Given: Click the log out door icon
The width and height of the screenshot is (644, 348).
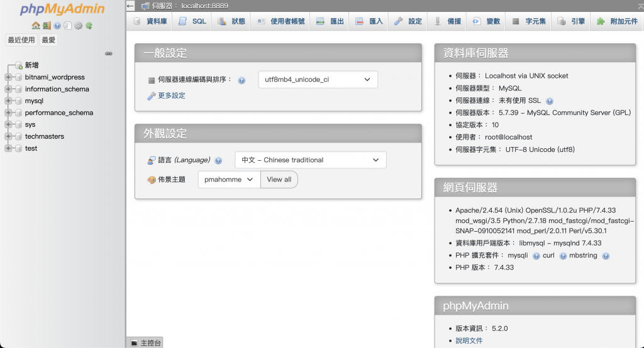Looking at the screenshot, I should (x=47, y=26).
